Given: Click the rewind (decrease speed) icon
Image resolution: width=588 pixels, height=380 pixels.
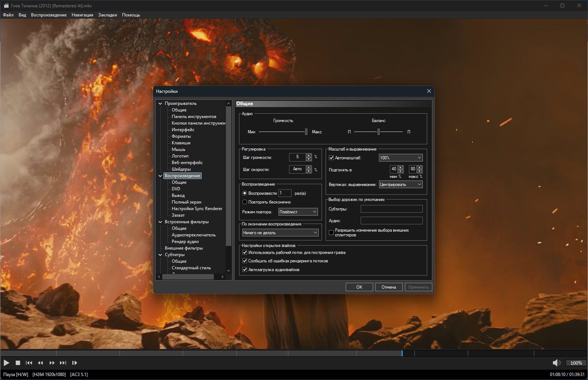Looking at the screenshot, I should (x=40, y=363).
